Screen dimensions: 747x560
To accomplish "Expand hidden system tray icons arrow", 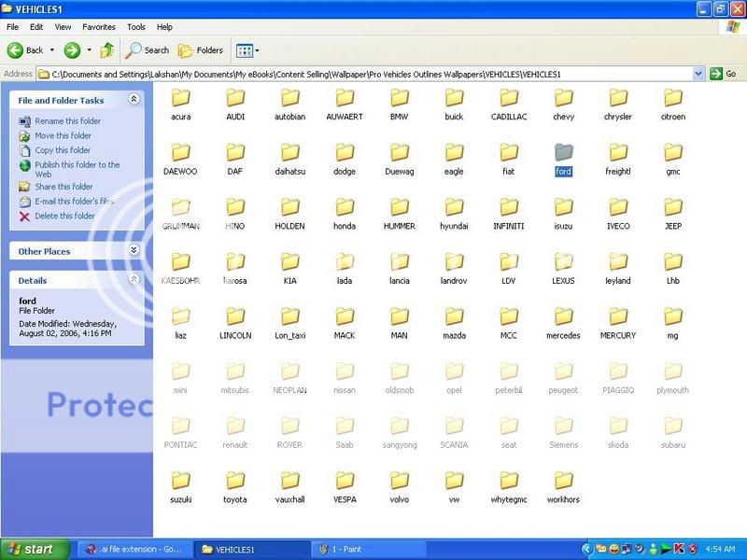I will pyautogui.click(x=586, y=550).
